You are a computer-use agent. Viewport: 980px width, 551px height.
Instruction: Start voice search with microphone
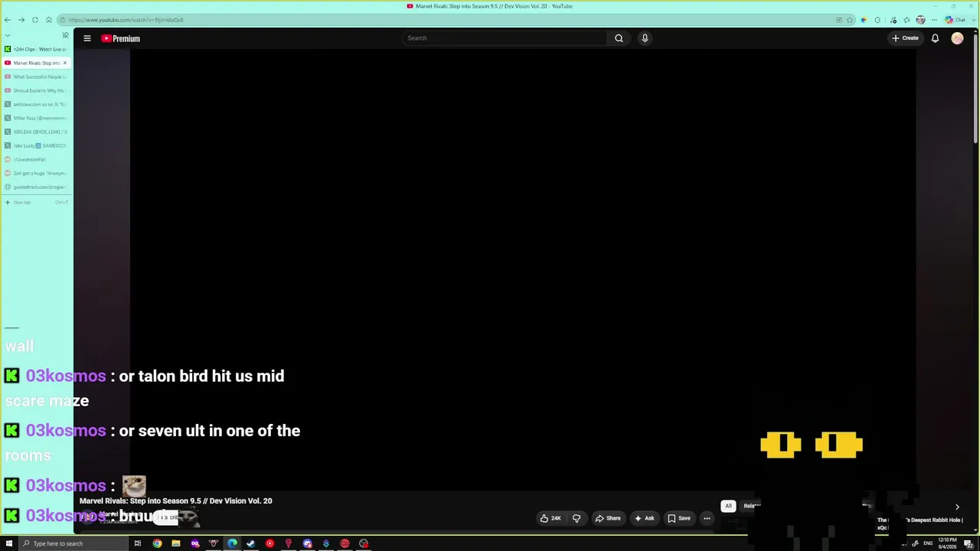click(645, 38)
